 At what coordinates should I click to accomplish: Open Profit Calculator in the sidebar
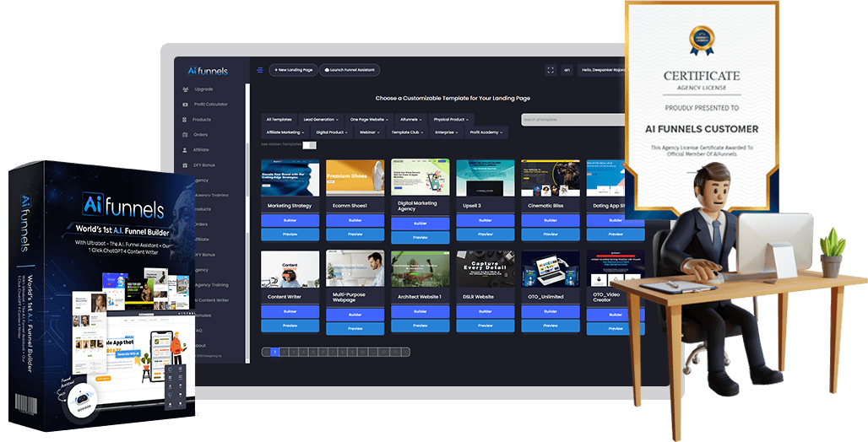tap(211, 104)
